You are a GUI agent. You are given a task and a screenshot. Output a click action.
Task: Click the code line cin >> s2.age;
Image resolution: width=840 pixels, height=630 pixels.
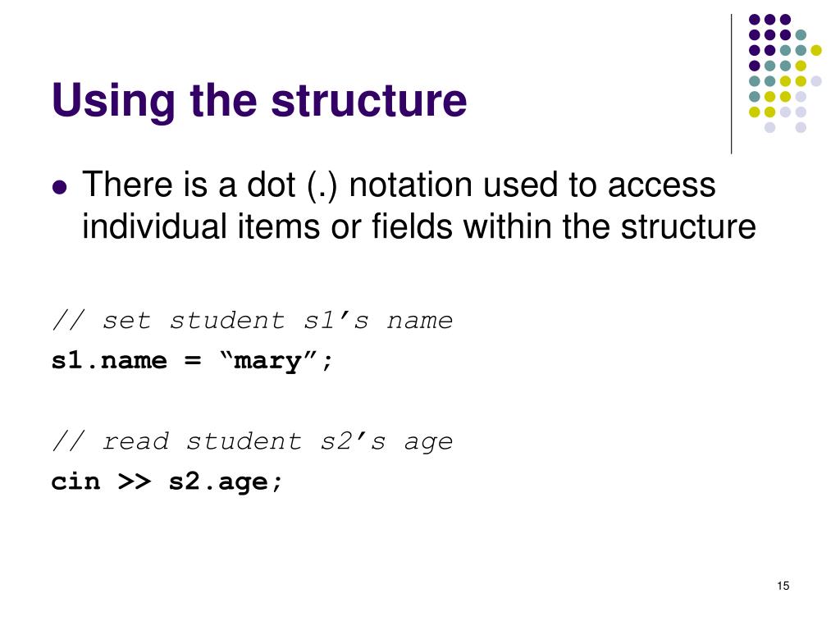click(166, 482)
